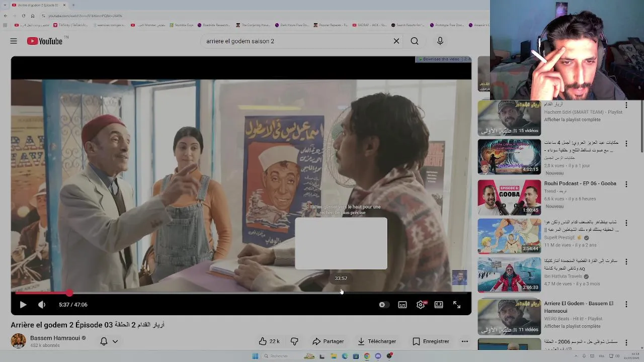Image resolution: width=644 pixels, height=362 pixels.
Task: Open a new browser tab
Action: click(x=73, y=5)
